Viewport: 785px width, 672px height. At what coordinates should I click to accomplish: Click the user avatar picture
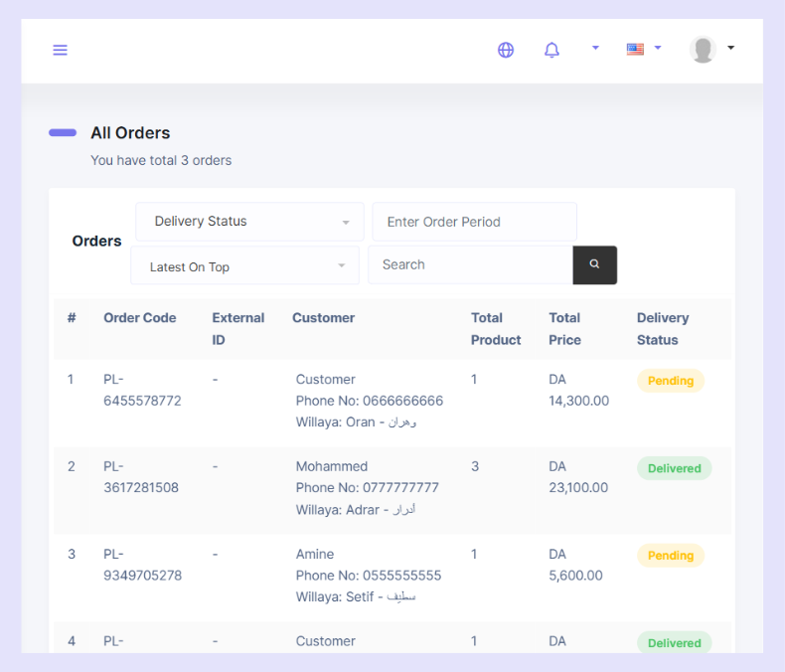point(703,49)
